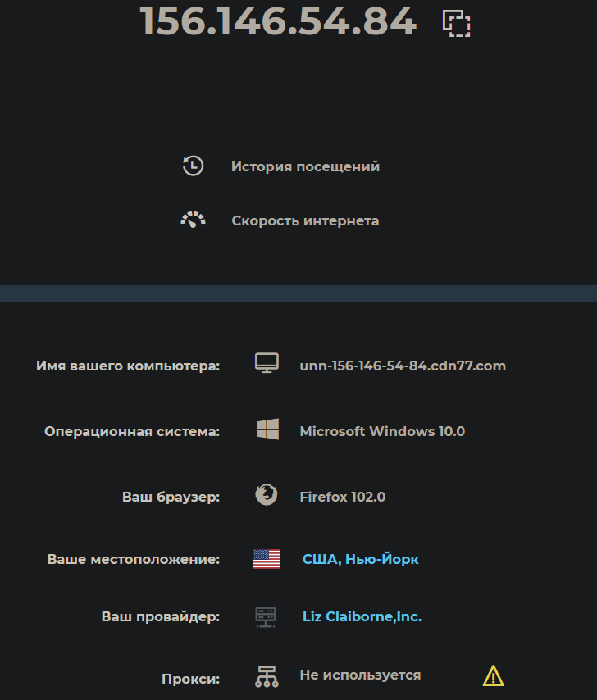The image size is (597, 700).
Task: Click the IP address 156.146.54.84
Action: pos(279,22)
